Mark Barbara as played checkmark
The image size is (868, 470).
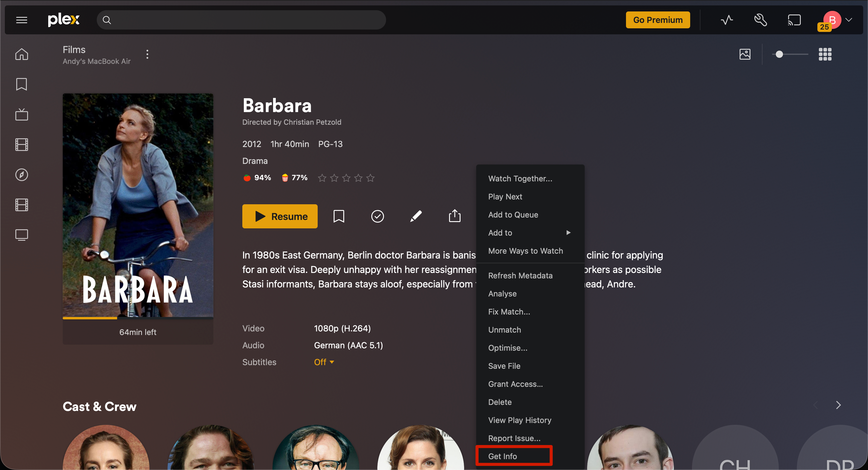[x=377, y=216]
